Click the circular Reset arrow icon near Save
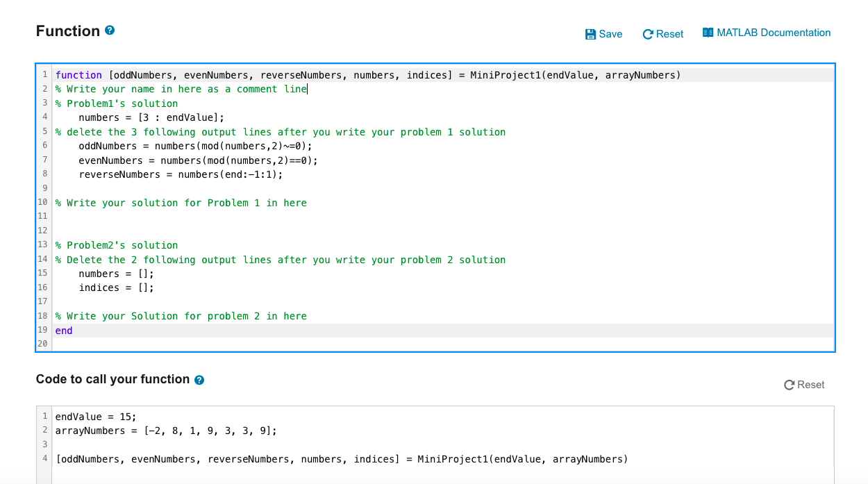This screenshot has width=868, height=484. pyautogui.click(x=647, y=33)
